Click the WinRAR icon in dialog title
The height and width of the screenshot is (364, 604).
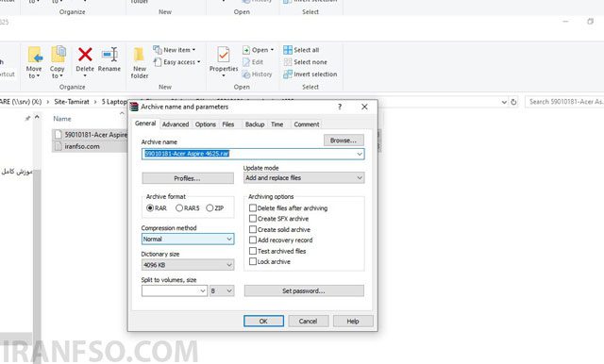[x=134, y=107]
